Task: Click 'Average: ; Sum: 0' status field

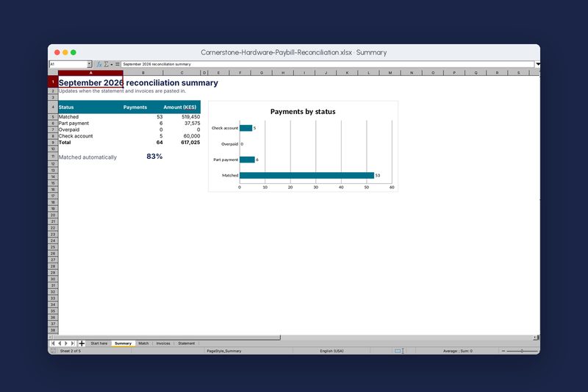Action: pyautogui.click(x=457, y=351)
